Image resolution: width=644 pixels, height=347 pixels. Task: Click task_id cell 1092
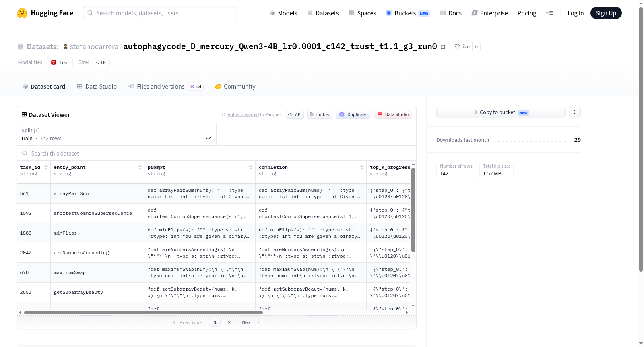pyautogui.click(x=34, y=213)
